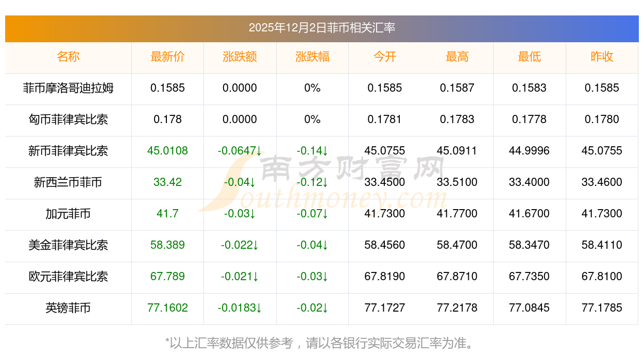Click change percent -0.04↓ in 美金菲律宾比索 row

(x=312, y=245)
